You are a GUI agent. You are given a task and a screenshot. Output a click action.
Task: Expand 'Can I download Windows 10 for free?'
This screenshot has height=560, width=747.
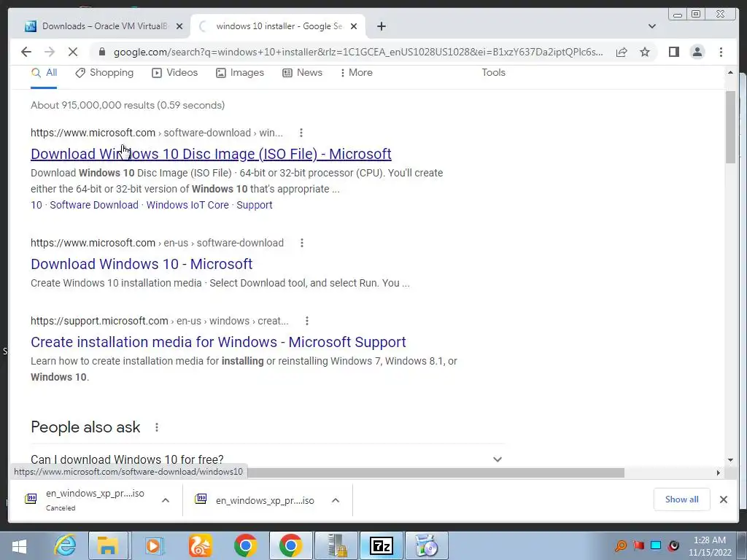(x=267, y=459)
